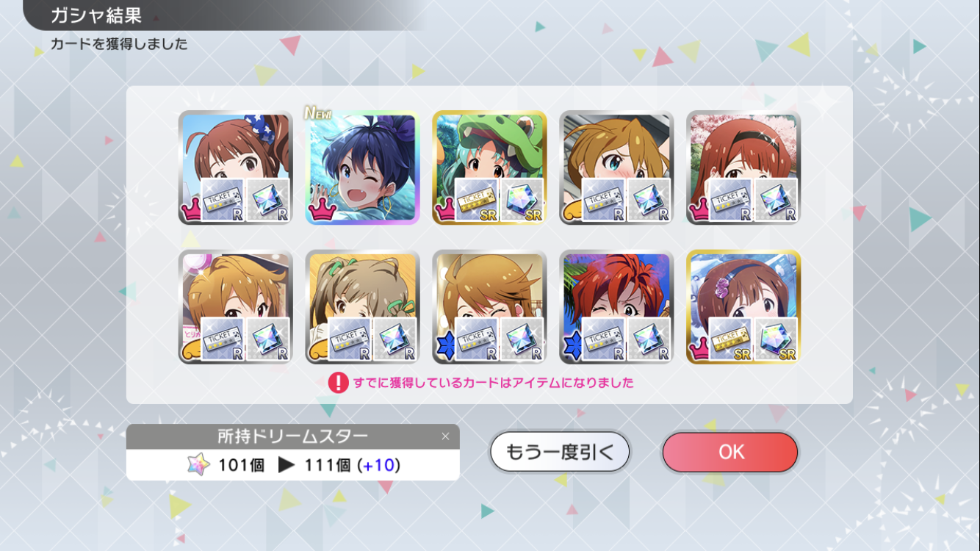Click the SR crystal gem on the frog-hood card
This screenshot has height=551, width=980.
(x=522, y=200)
